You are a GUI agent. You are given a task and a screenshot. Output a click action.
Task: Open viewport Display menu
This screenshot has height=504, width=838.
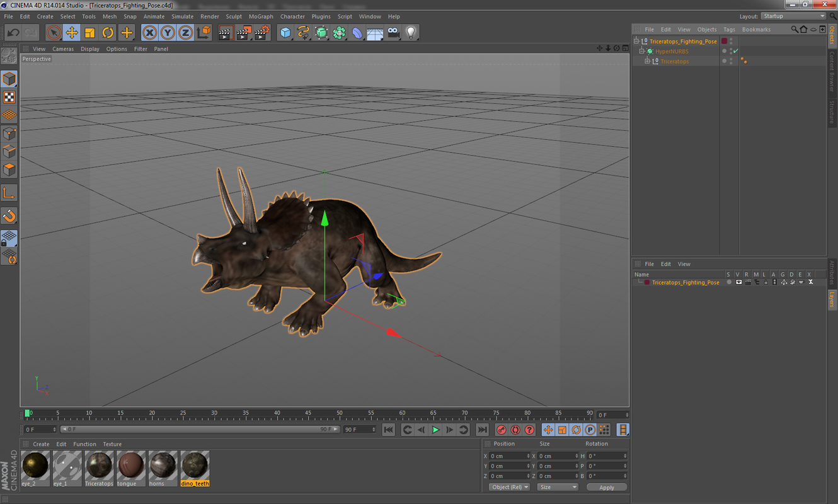tap(90, 49)
